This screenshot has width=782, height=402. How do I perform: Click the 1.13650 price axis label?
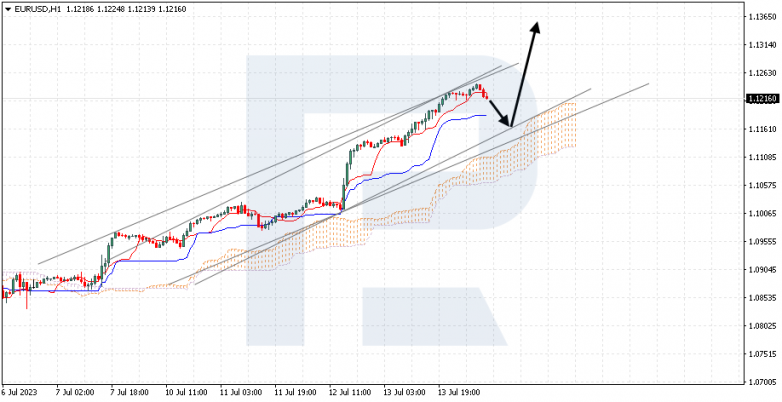tap(763, 16)
